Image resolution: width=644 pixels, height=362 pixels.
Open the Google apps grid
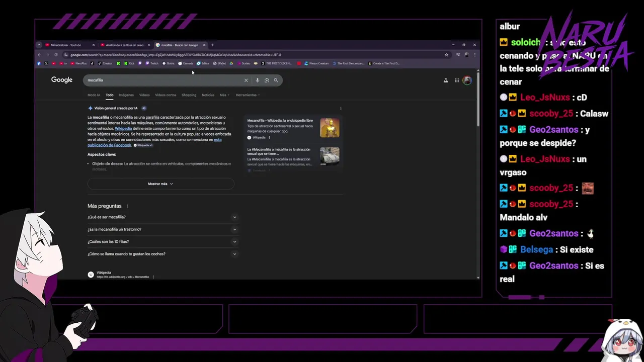tap(457, 80)
